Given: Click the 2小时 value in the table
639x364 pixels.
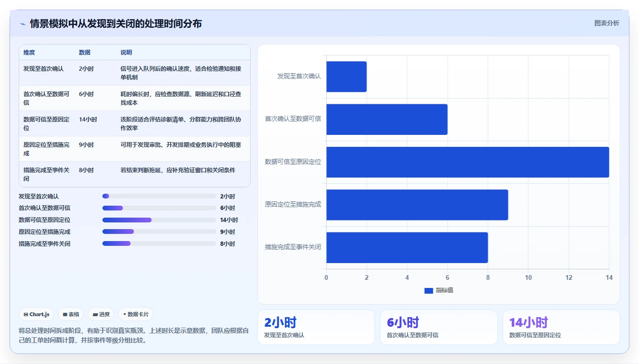Looking at the screenshot, I should 87,69.
